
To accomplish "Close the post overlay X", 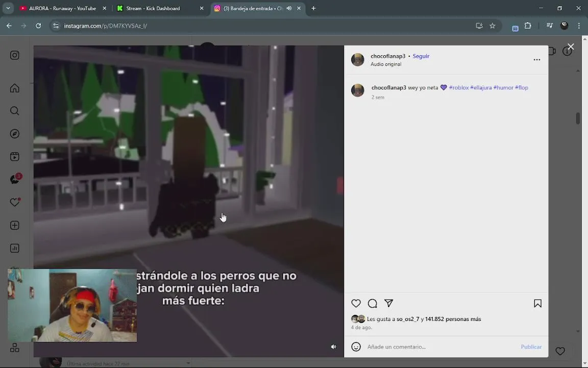I will coord(570,47).
